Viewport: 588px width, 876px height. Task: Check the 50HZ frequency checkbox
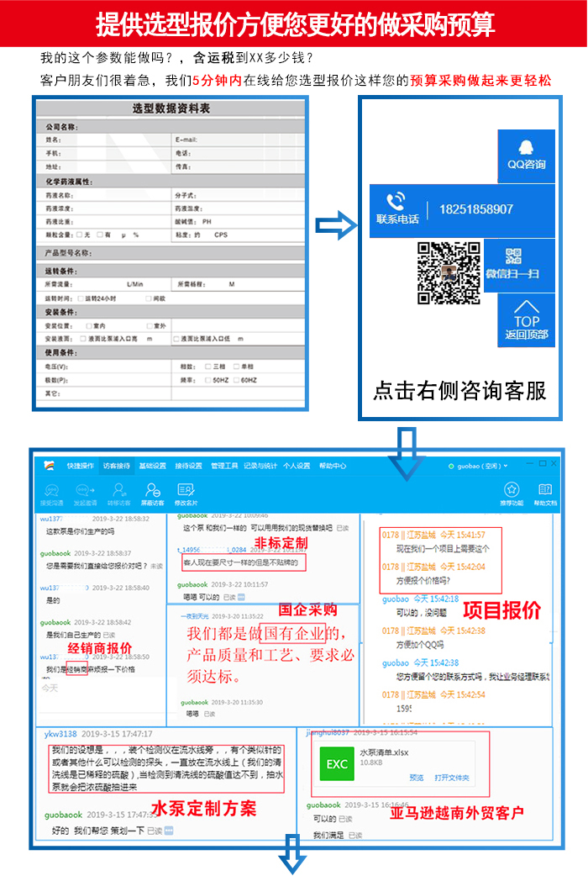click(x=208, y=380)
